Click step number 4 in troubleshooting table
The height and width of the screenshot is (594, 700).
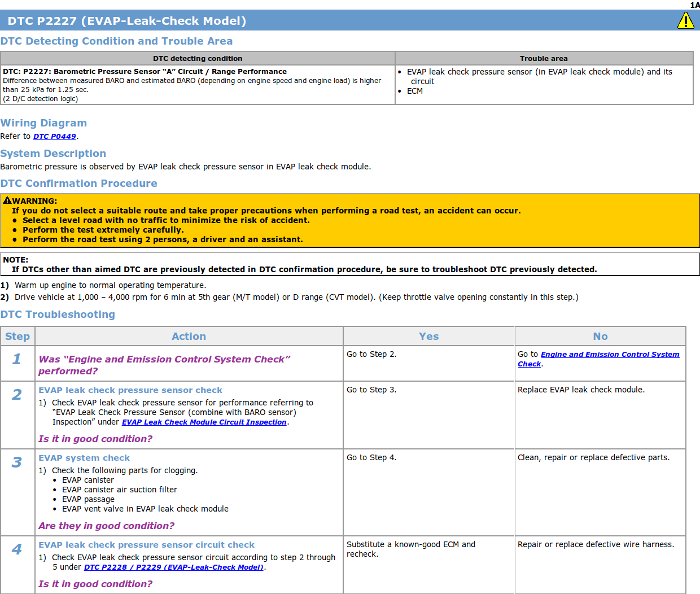(17, 549)
